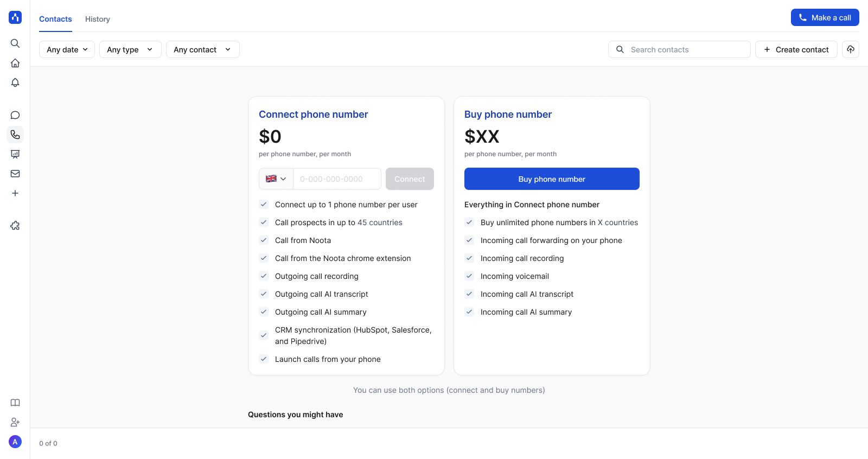Viewport: 868px width, 459px height.
Task: Click checkmark beside Incoming voicemail
Action: click(x=469, y=276)
